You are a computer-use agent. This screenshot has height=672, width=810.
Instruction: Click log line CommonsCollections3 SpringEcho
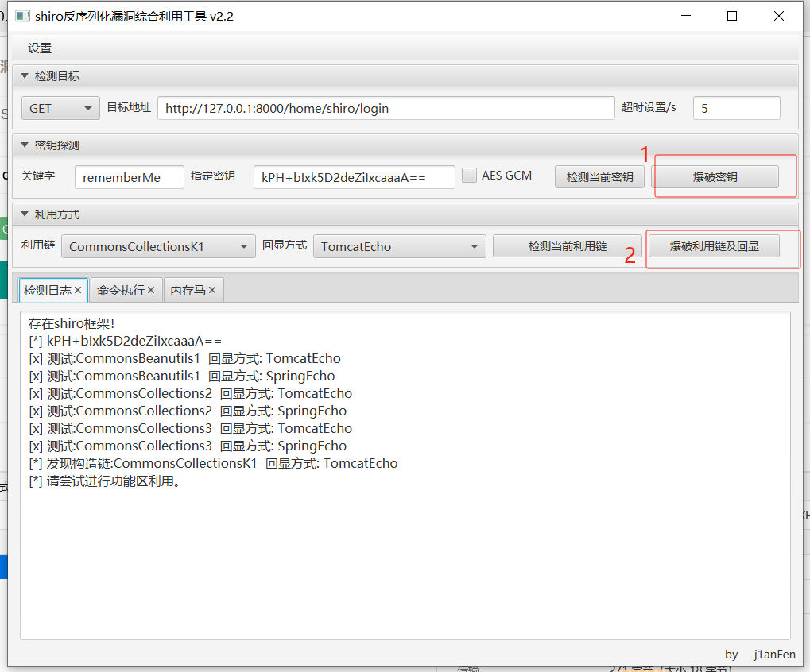(188, 446)
